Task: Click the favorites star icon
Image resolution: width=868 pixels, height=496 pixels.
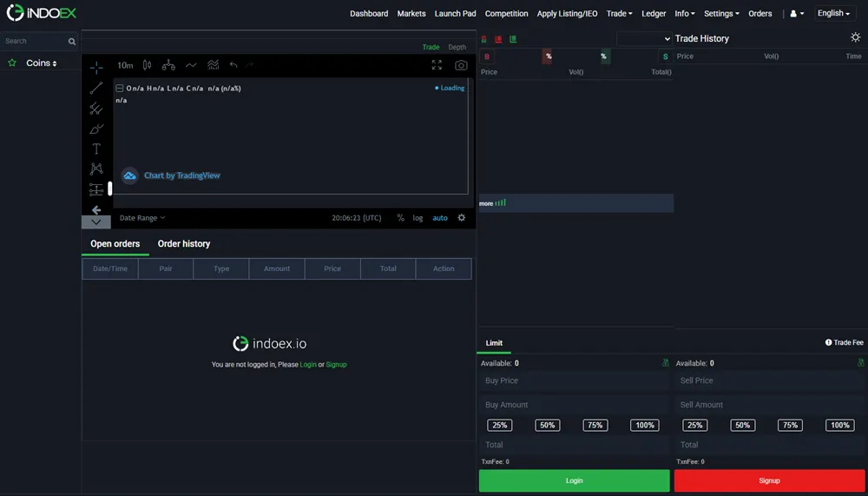Action: (x=12, y=63)
